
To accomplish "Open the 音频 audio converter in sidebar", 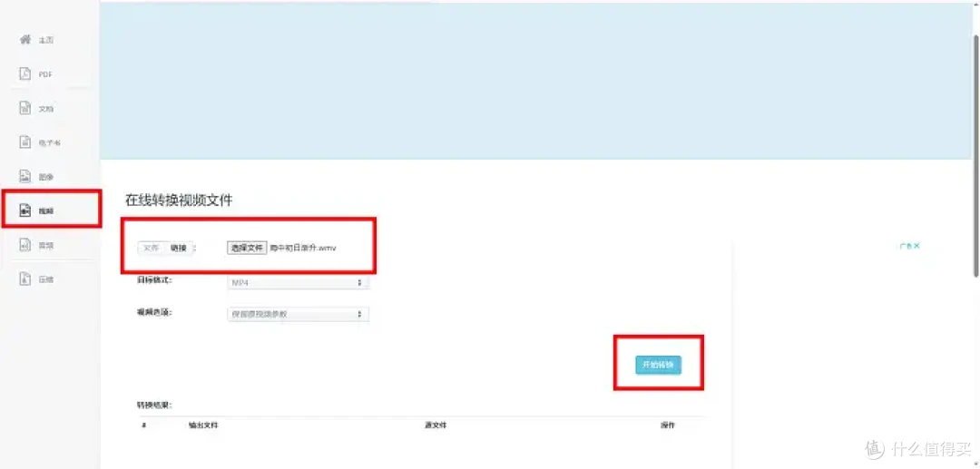I will [x=37, y=246].
